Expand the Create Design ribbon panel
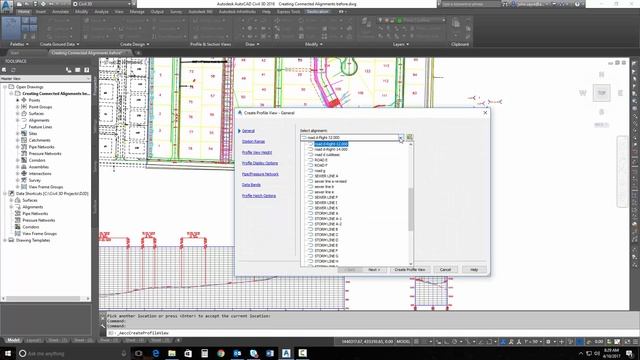640x360 pixels. click(x=134, y=44)
